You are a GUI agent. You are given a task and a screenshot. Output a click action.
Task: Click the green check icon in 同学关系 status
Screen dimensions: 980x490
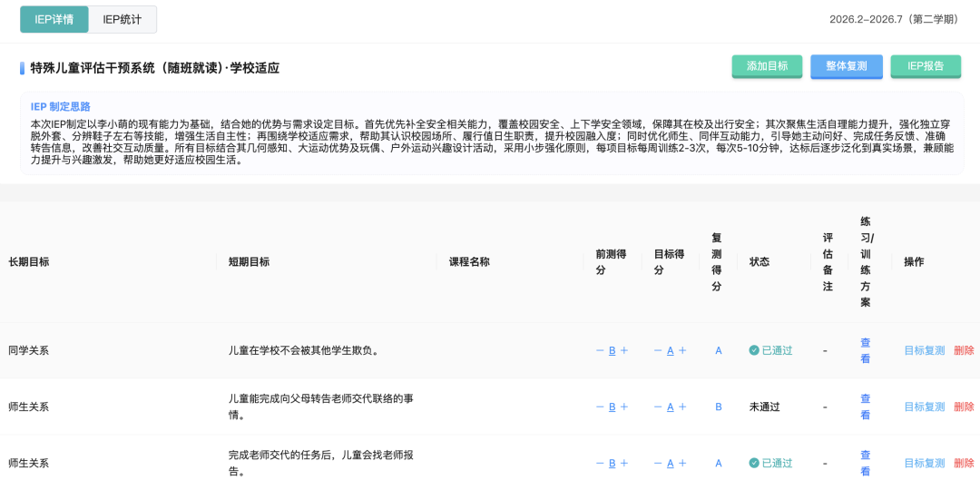(x=754, y=350)
